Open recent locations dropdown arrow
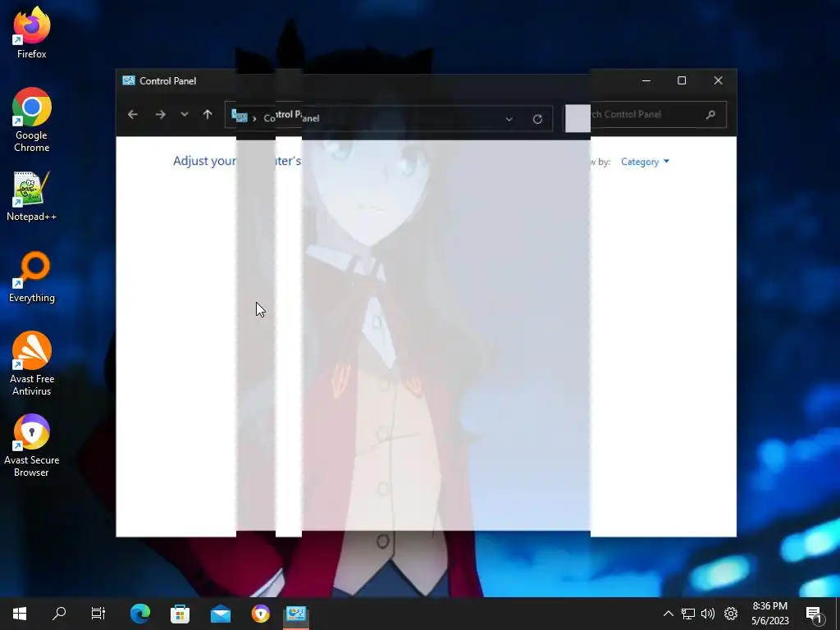 click(185, 114)
